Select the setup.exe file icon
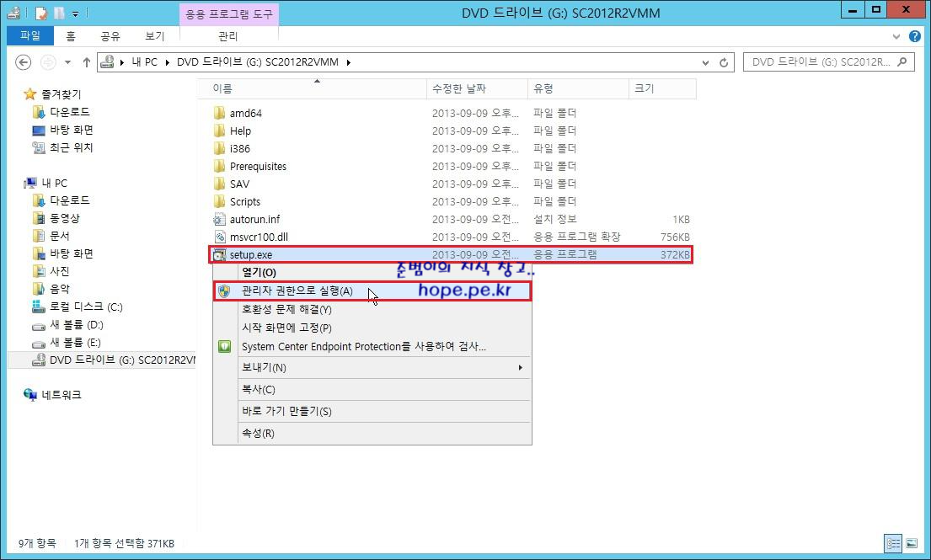Viewport: 931px width, 560px height. [x=219, y=255]
